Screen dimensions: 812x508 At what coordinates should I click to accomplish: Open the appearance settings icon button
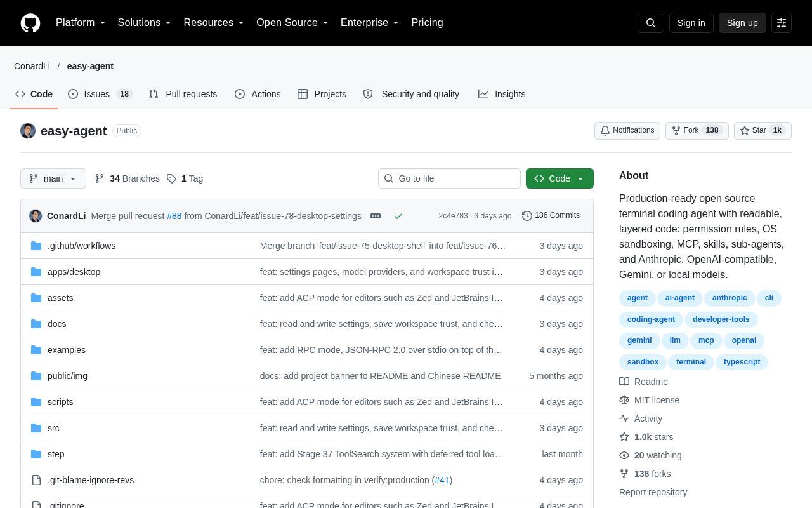782,23
